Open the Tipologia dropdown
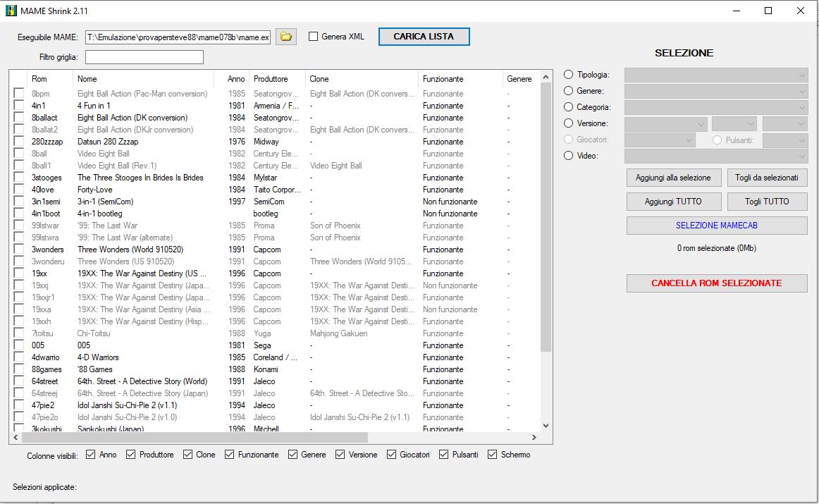Image resolution: width=819 pixels, height=504 pixels. pos(716,75)
